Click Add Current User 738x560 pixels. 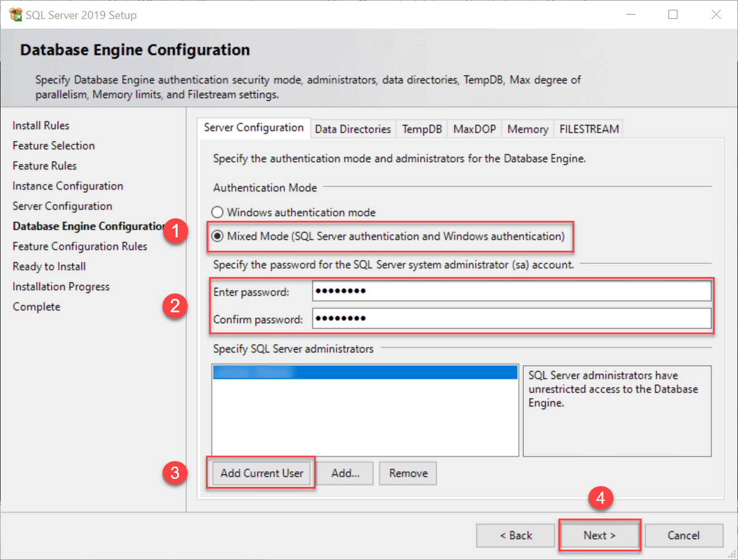click(x=261, y=473)
